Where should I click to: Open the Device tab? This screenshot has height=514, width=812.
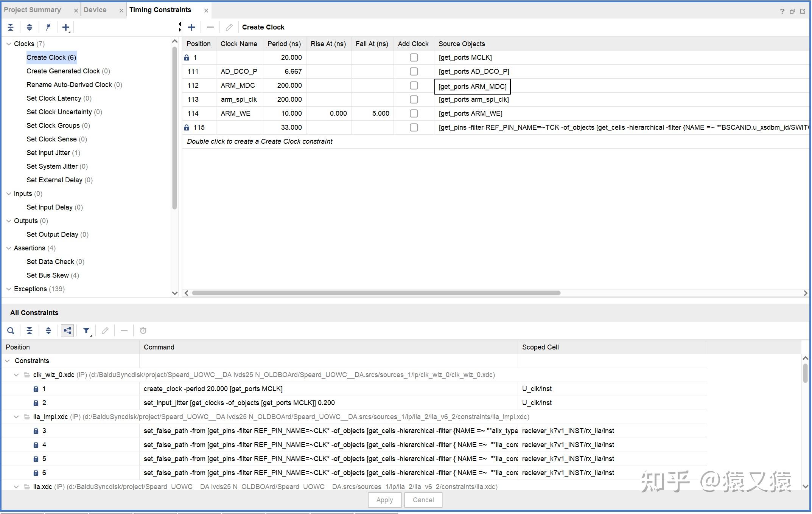95,10
